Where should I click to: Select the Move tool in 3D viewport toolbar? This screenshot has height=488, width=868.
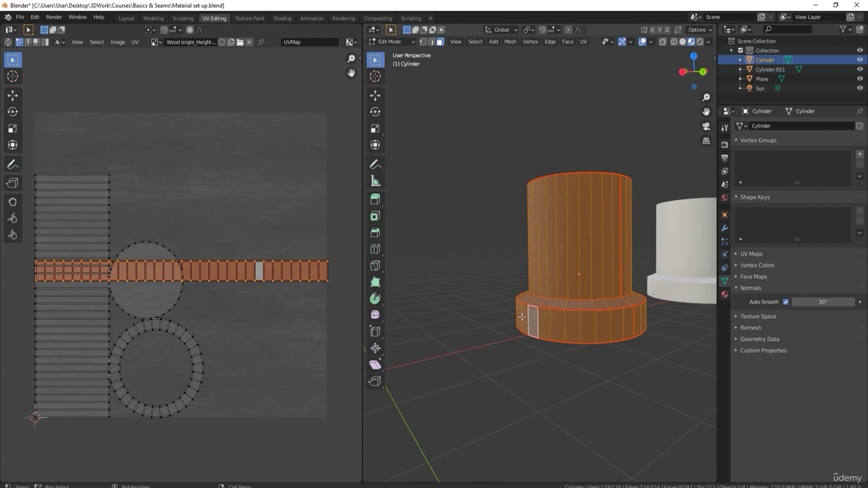click(x=375, y=96)
